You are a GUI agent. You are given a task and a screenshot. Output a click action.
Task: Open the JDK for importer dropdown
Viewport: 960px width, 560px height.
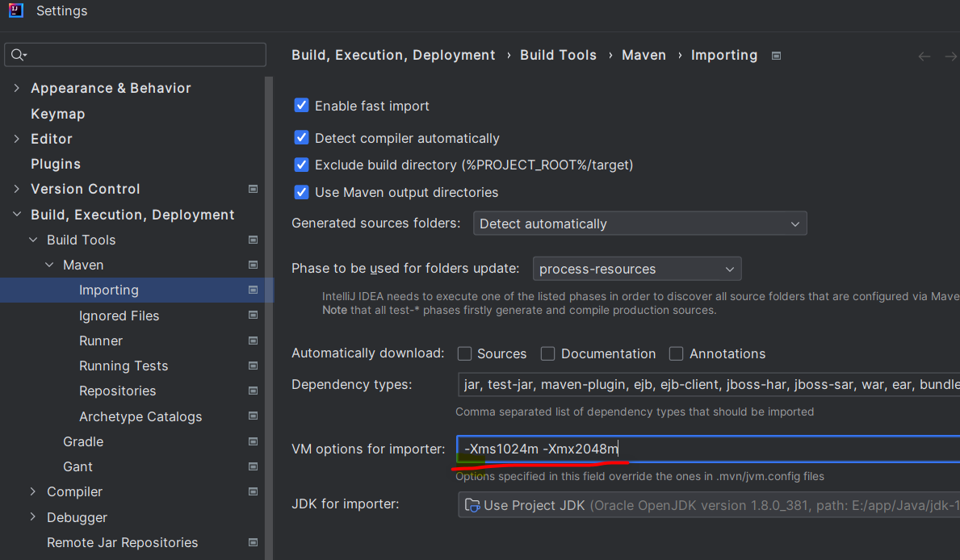(708, 505)
